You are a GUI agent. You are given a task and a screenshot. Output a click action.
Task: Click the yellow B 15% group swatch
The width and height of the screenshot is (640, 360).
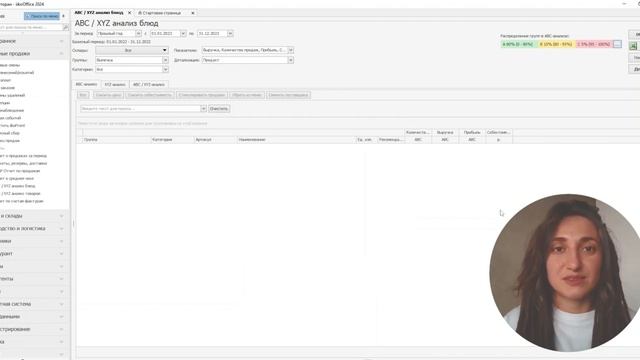click(557, 44)
